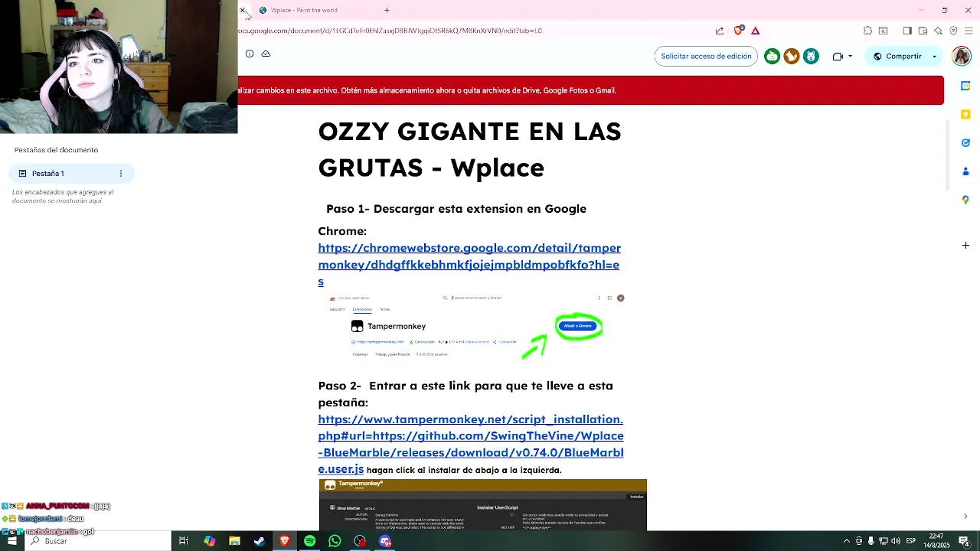Open File Explorer from the taskbar

click(x=234, y=541)
